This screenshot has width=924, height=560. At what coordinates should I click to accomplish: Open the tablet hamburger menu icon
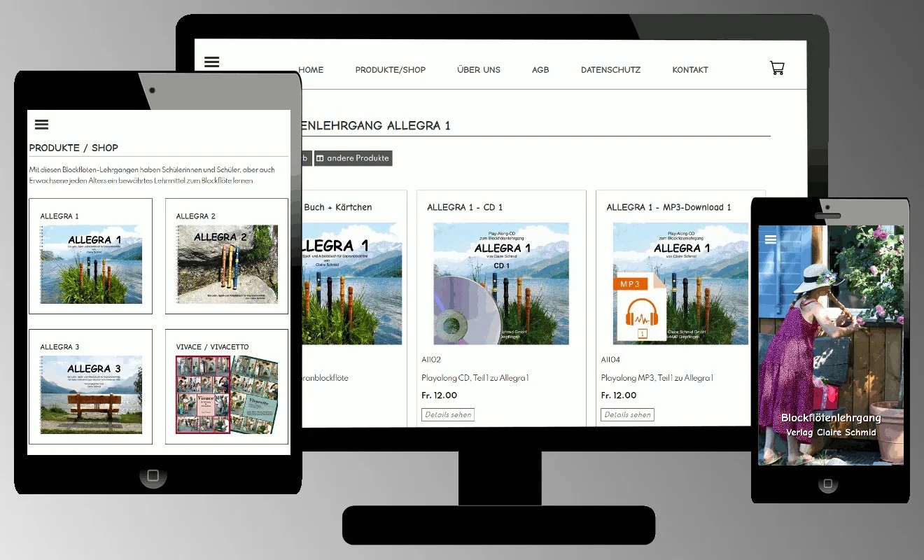pyautogui.click(x=41, y=125)
